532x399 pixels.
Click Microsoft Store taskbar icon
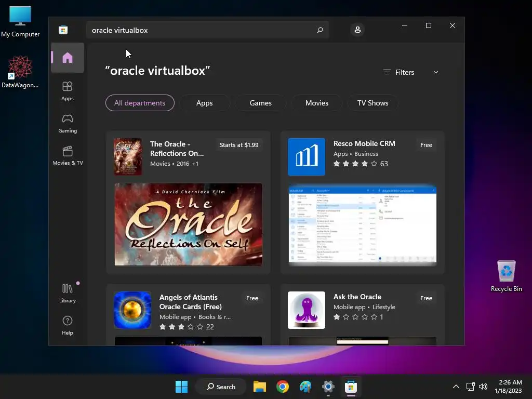tap(351, 387)
